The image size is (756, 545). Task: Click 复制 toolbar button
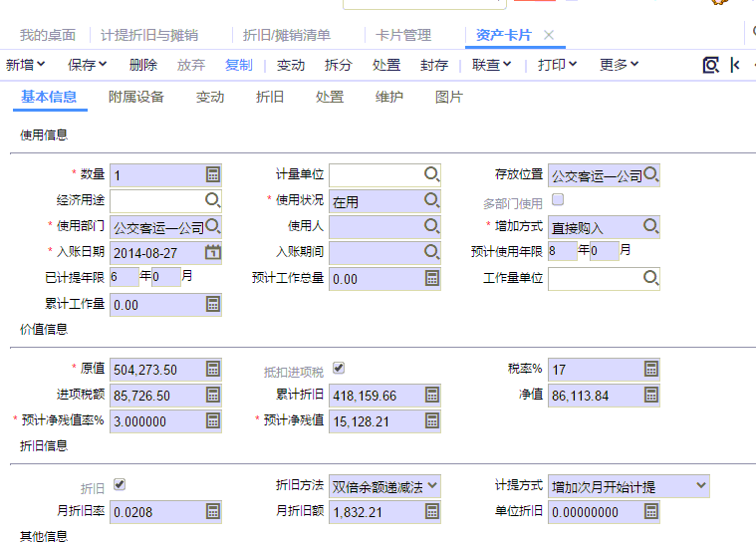(239, 65)
